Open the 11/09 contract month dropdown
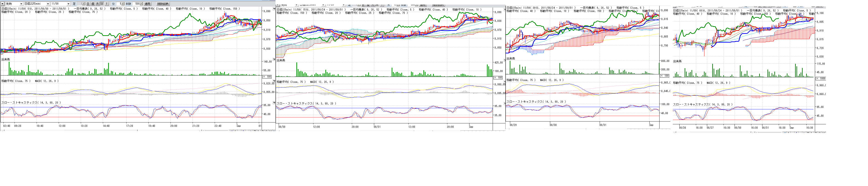The image size is (868, 186). (68, 4)
